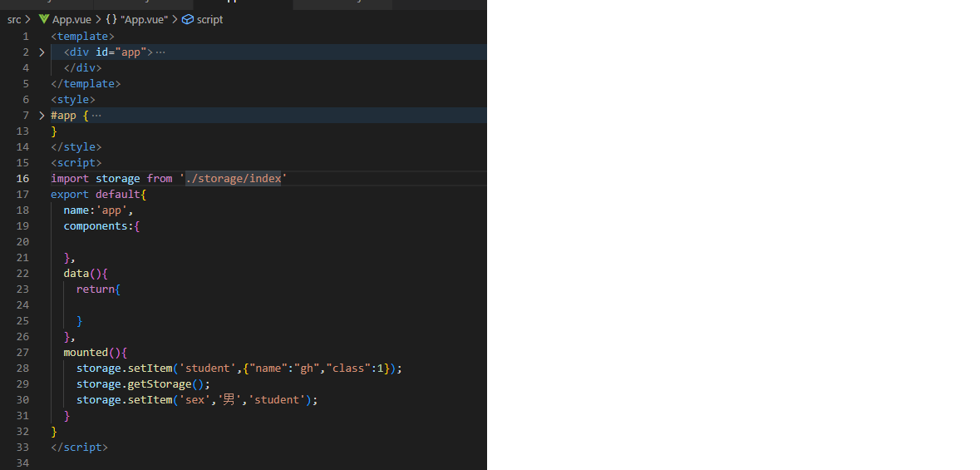Click the cube icon beside script breadcrumb
This screenshot has width=980, height=470.
(x=188, y=19)
